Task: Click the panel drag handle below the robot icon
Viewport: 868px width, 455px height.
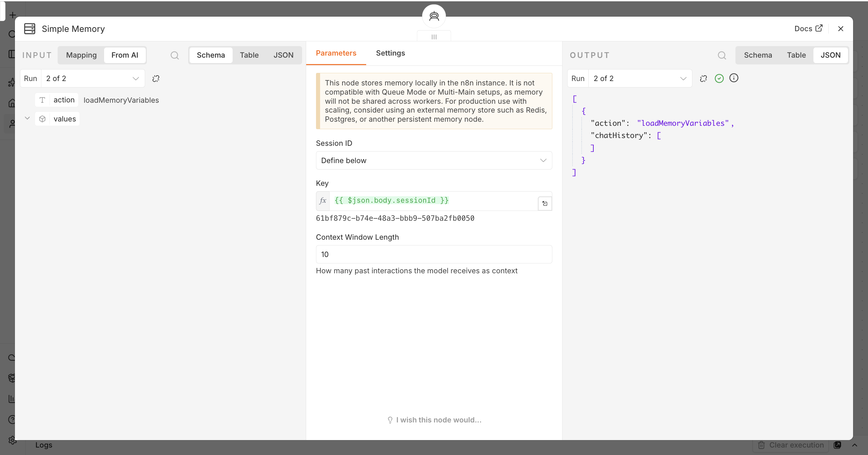Action: (434, 37)
